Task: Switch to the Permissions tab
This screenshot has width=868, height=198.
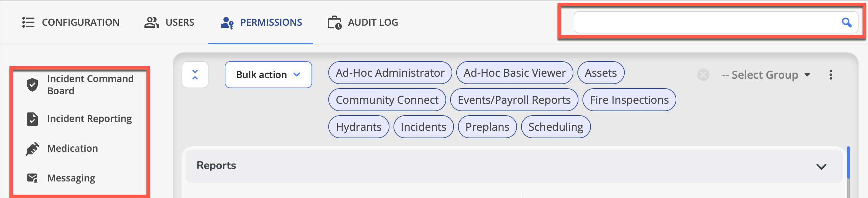Action: click(x=261, y=22)
